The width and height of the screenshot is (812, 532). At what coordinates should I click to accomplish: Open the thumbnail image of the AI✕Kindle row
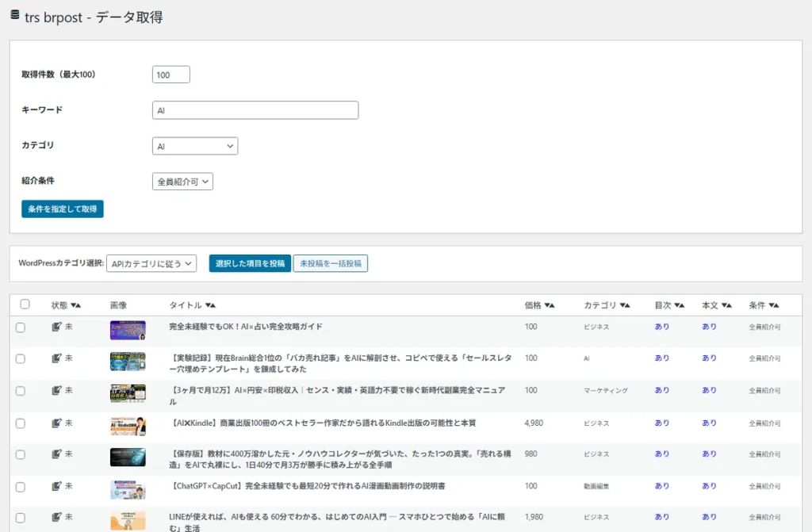coord(128,427)
